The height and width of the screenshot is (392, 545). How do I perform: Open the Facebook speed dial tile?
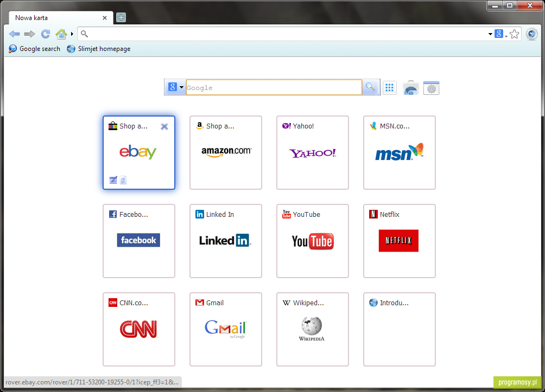coord(138,241)
